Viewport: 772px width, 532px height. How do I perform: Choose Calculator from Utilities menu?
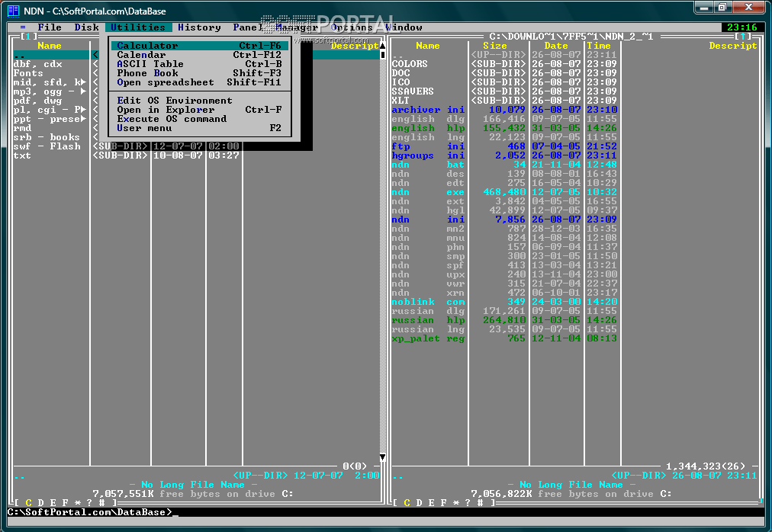tap(199, 46)
